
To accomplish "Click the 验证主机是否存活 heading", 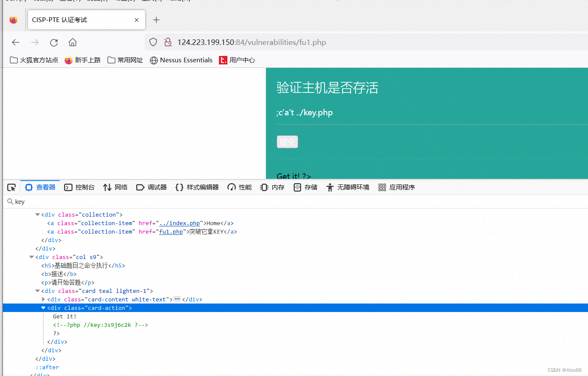I will click(x=328, y=88).
